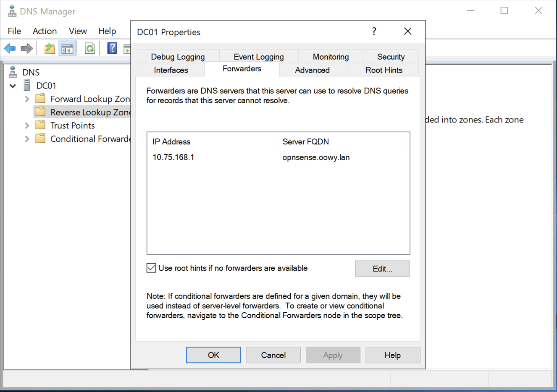Click the DC01 server icon in tree

pyautogui.click(x=27, y=86)
